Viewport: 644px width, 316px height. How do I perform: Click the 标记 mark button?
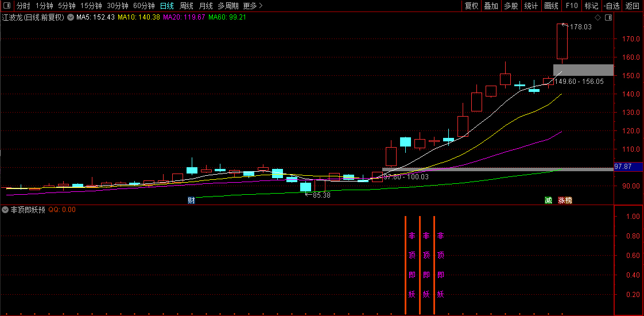pos(591,6)
